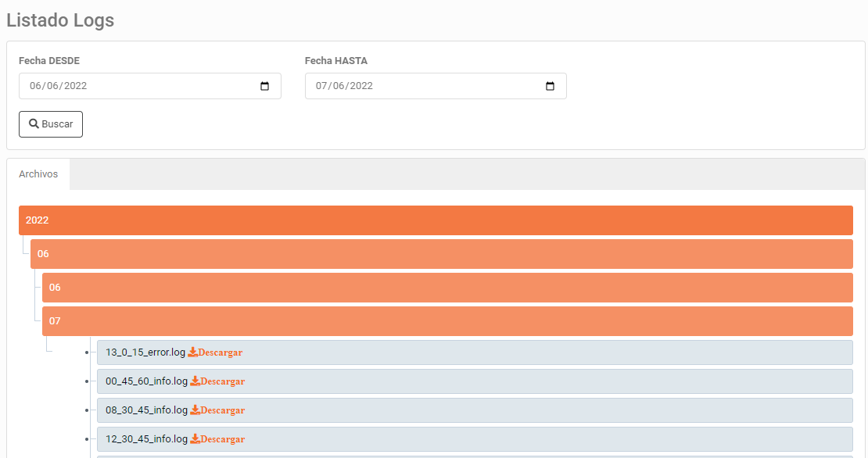Collapse the day 07 folder node

[x=447, y=321]
